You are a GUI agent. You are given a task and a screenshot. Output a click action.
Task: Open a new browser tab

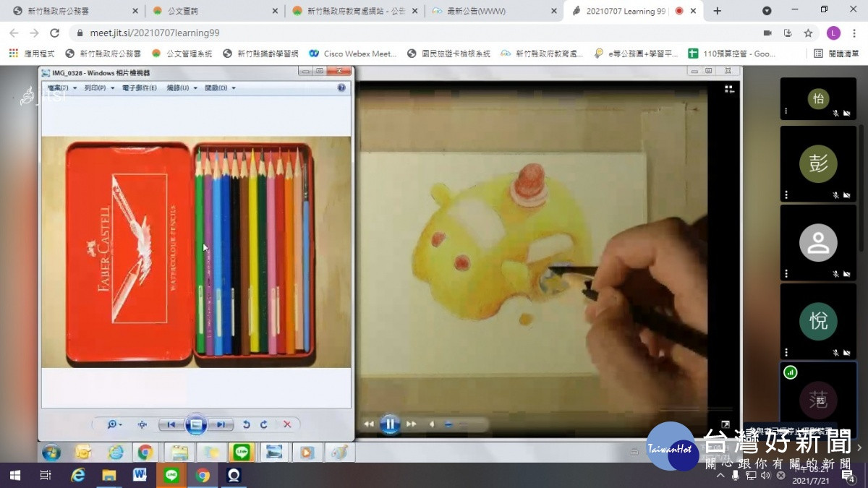click(x=718, y=11)
